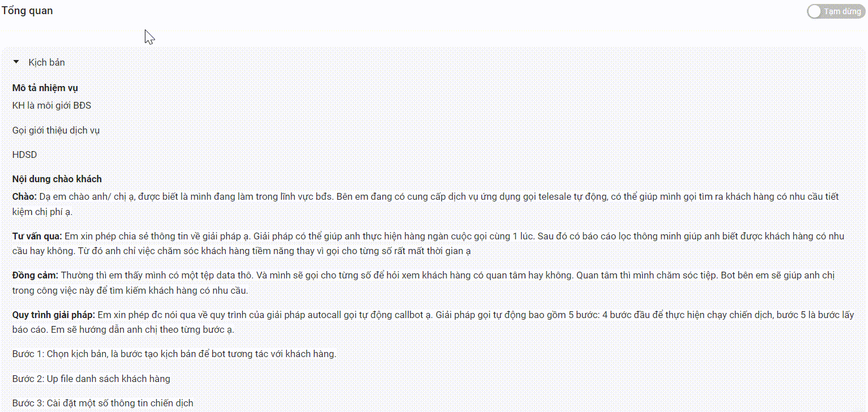Click the "HDSD" text line
Image resolution: width=868 pixels, height=412 pixels.
(24, 154)
